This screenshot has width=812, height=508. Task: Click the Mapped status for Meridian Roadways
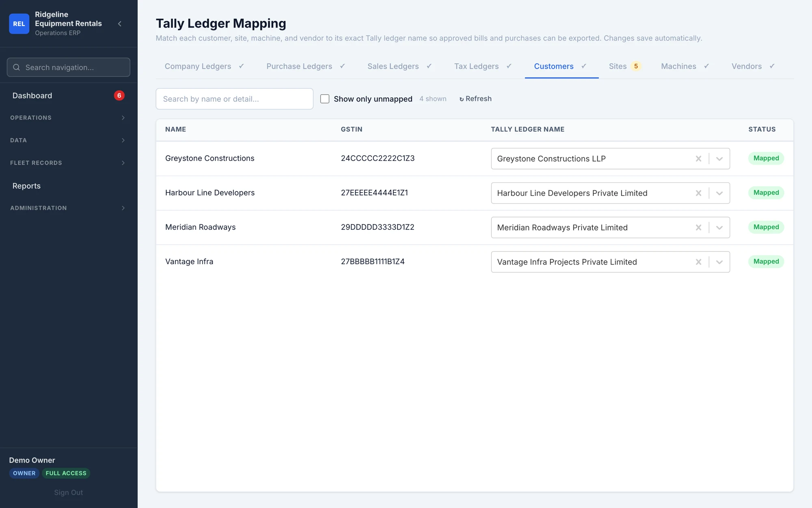coord(766,227)
